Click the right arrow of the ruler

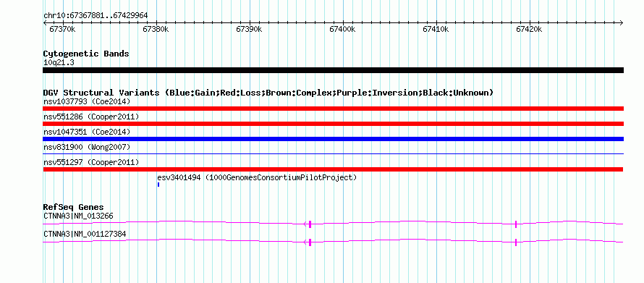621,22
